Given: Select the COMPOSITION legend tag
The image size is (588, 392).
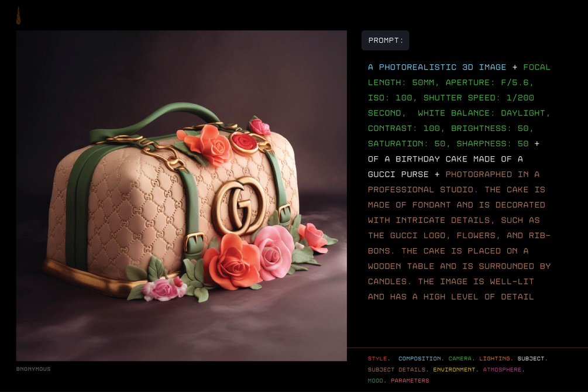Looking at the screenshot, I should tap(419, 359).
